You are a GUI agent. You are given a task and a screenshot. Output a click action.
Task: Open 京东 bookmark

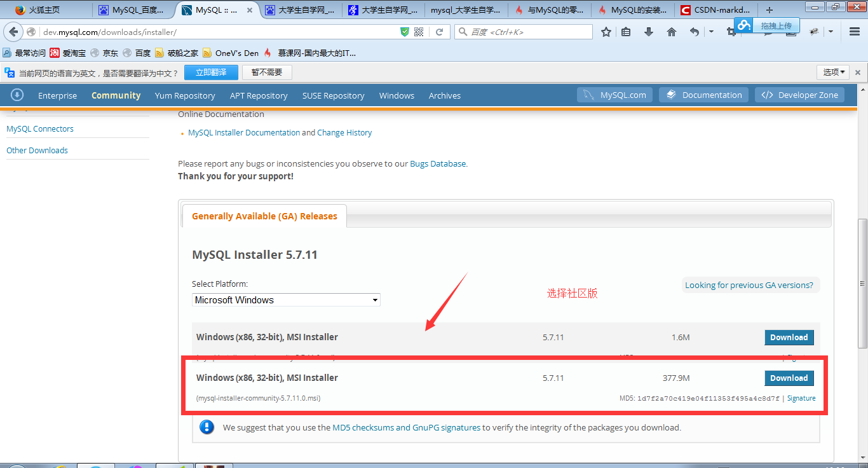pos(104,53)
